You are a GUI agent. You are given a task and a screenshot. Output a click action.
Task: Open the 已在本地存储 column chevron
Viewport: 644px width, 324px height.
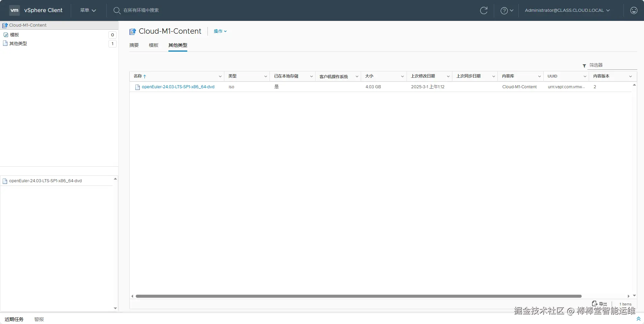(x=312, y=76)
